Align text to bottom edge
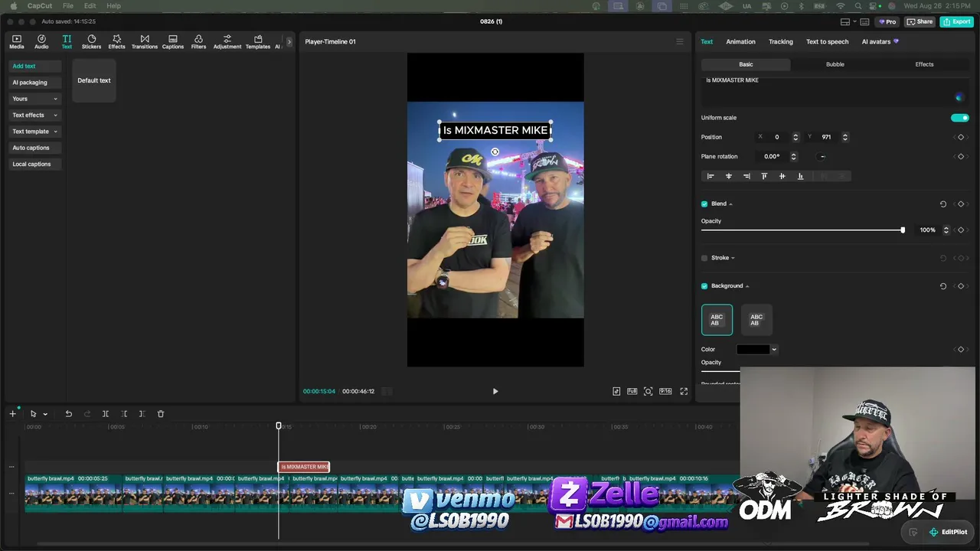Screen dimensions: 980x551 coord(800,176)
